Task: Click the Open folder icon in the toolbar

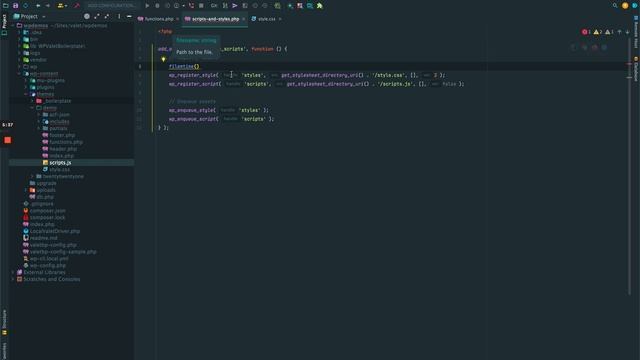Action: 6,6
